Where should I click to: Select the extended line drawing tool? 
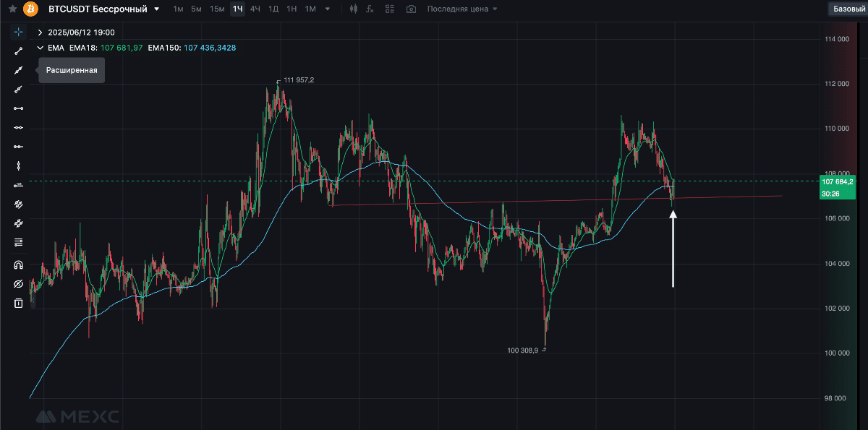pos(18,70)
